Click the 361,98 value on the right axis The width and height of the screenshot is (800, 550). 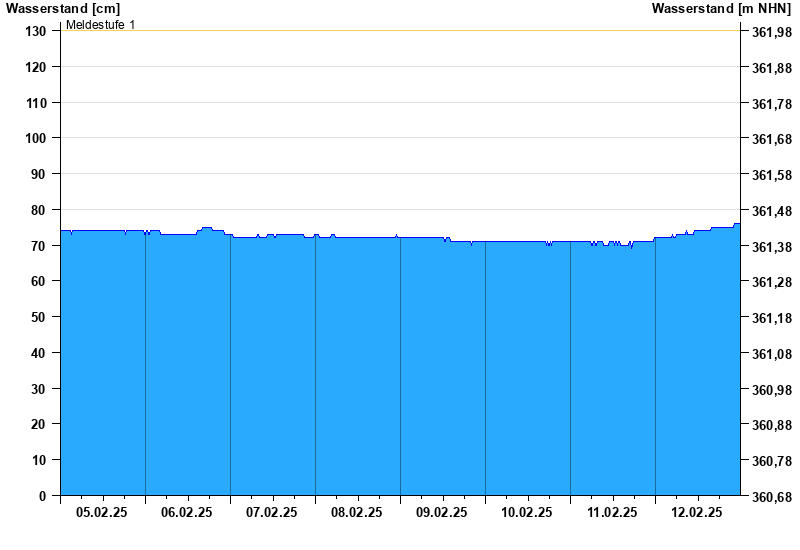pyautogui.click(x=771, y=32)
